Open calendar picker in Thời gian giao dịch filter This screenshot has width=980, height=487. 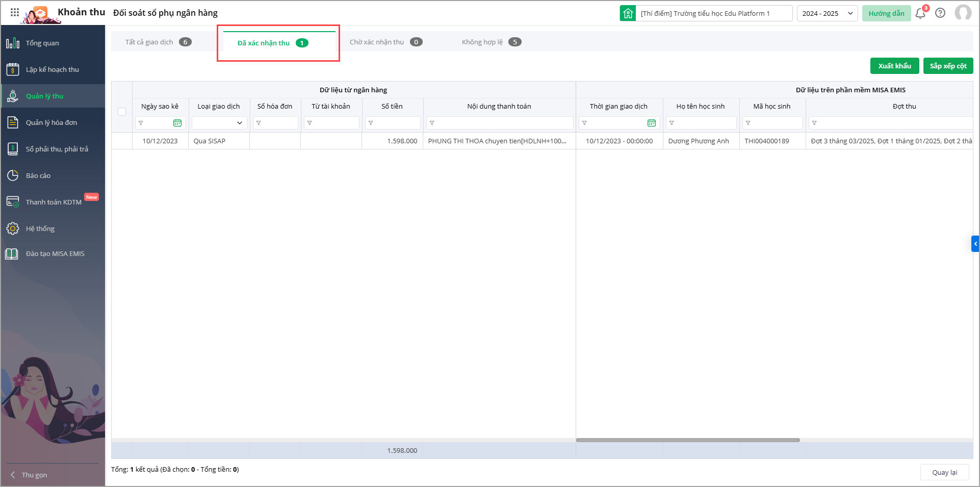(652, 123)
